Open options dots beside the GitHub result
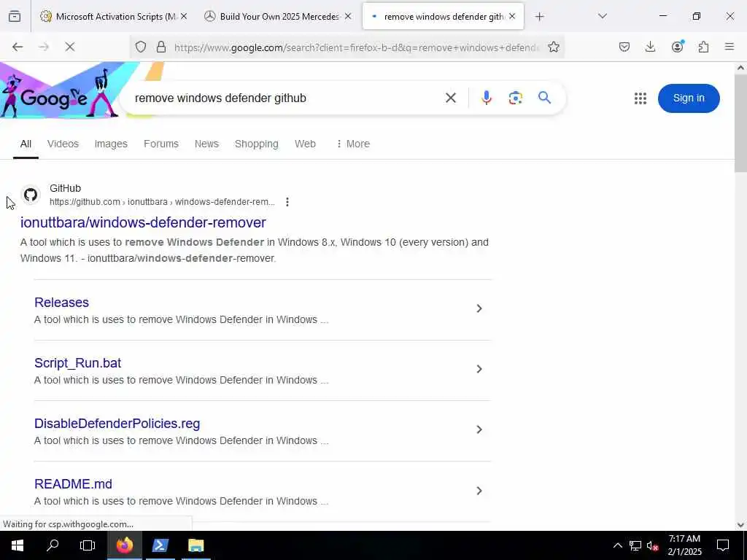 287,202
